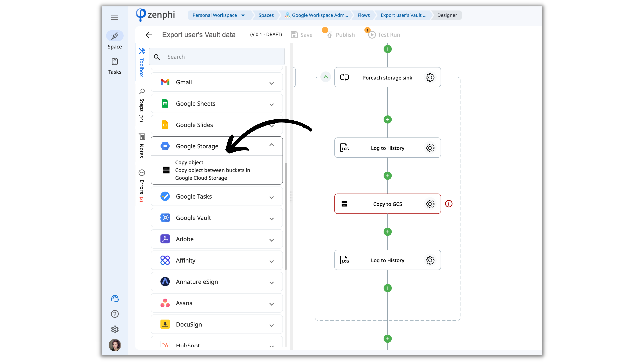This screenshot has width=644, height=362.
Task: Open the Tasks clipboard icon
Action: (115, 61)
